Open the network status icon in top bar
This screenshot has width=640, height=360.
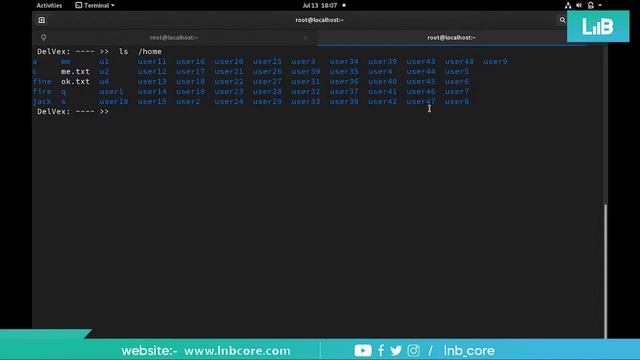[568, 5]
